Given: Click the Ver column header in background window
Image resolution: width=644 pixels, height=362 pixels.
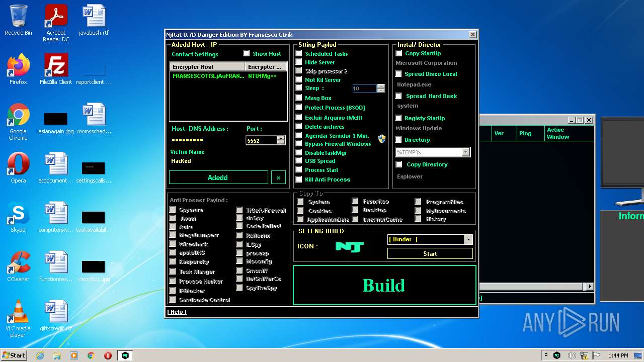Looking at the screenshot, I should click(x=504, y=133).
